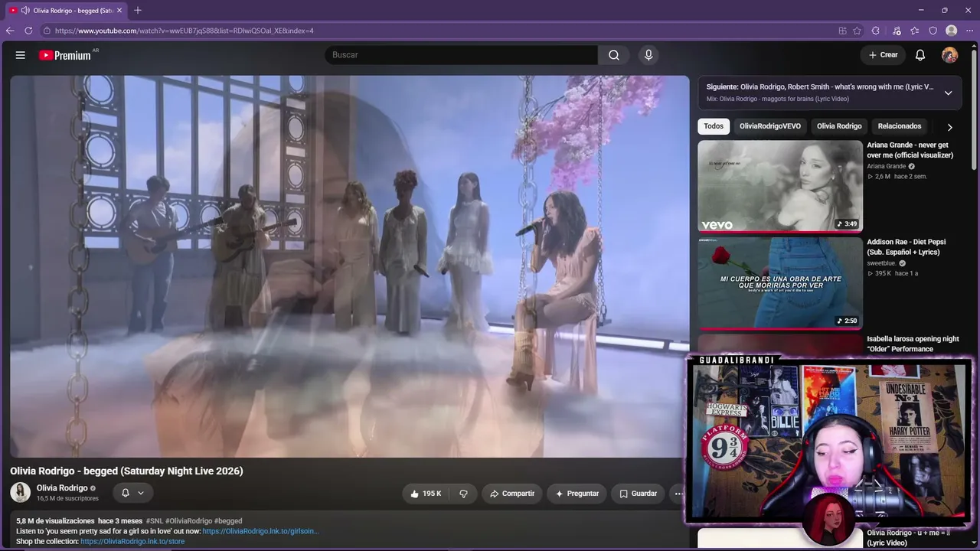Open the browser profile icon
Viewport: 980px width, 551px height.
(x=952, y=31)
